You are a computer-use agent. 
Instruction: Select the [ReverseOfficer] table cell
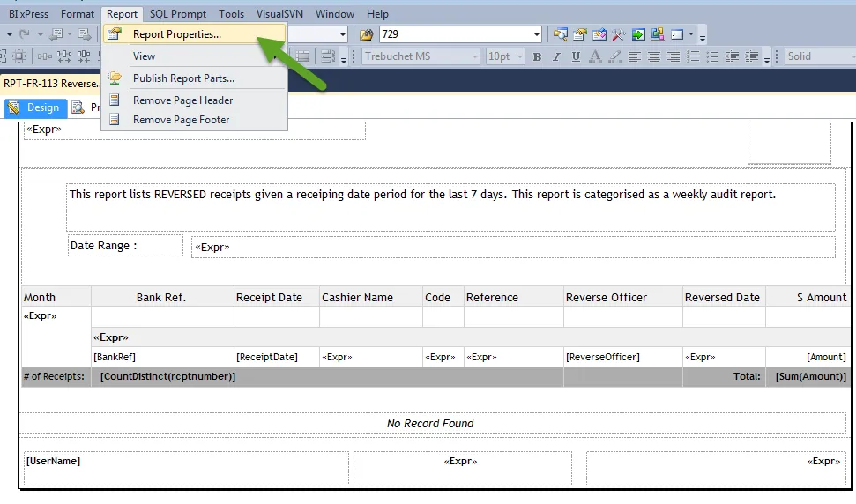tap(623, 357)
